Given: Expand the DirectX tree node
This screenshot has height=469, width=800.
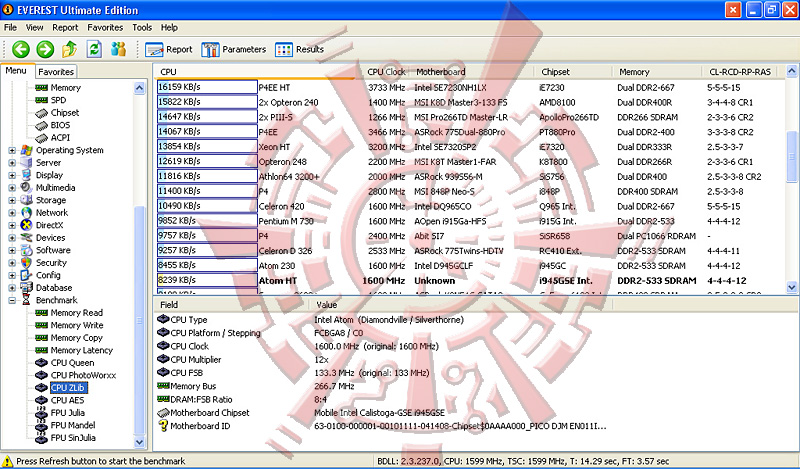Looking at the screenshot, I should point(12,225).
